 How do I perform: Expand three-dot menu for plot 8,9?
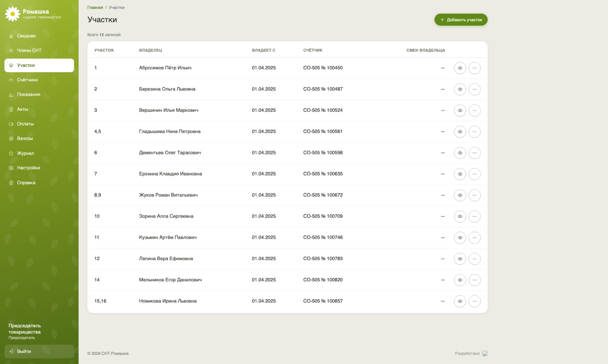[475, 195]
